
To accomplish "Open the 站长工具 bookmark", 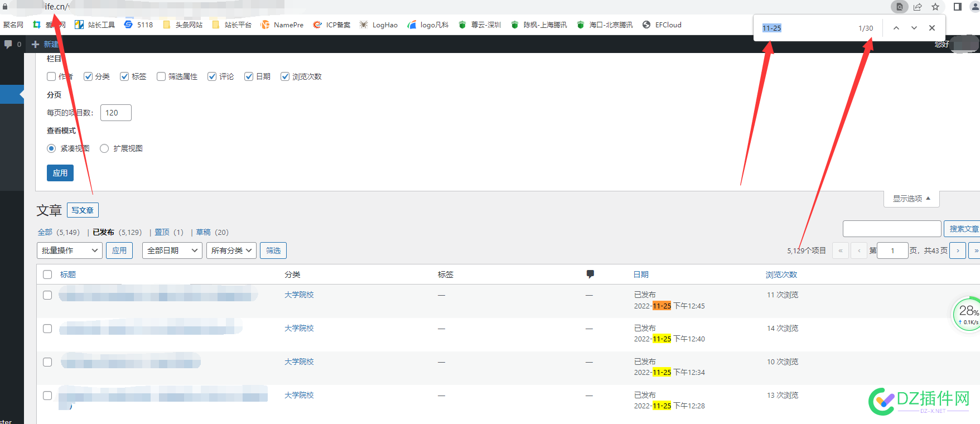I will [95, 25].
